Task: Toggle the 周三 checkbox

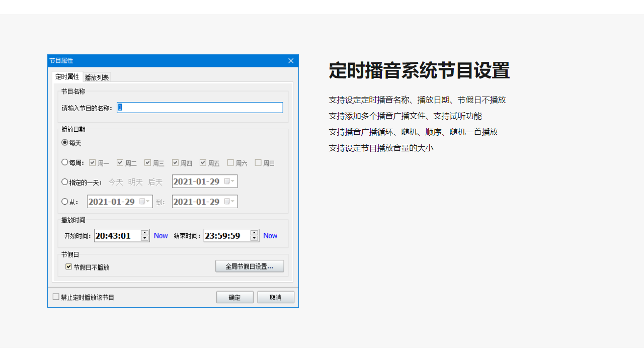Action: pyautogui.click(x=148, y=162)
